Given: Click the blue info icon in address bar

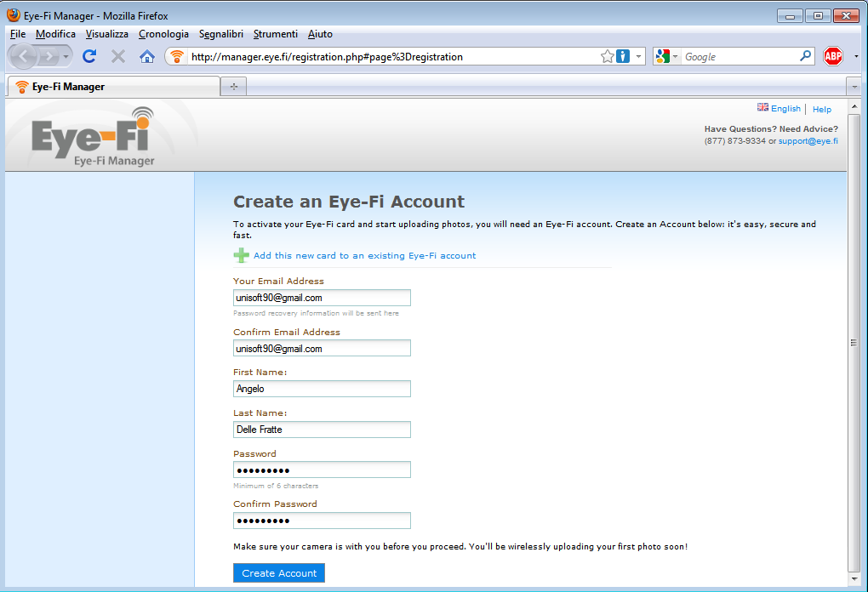Looking at the screenshot, I should tap(623, 56).
